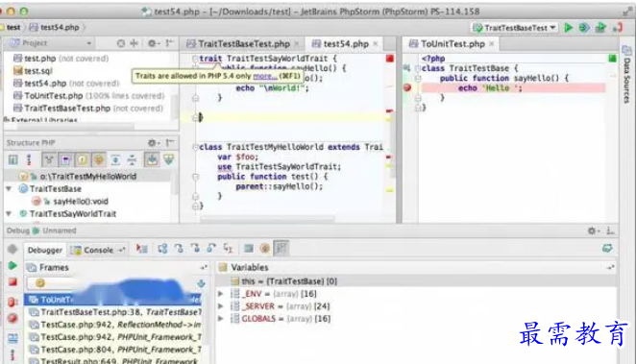Click Force Step Into in debugger toolbar
636x364 pixels.
coord(195,249)
